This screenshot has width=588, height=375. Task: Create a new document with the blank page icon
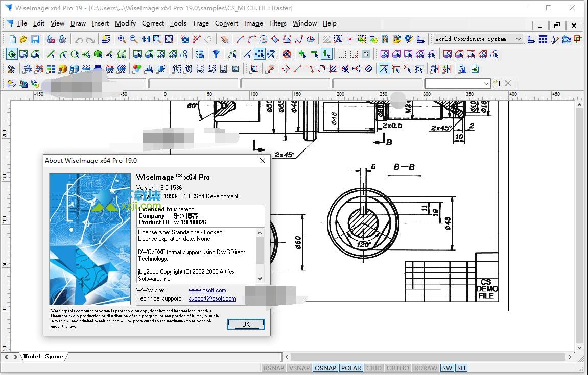point(13,39)
